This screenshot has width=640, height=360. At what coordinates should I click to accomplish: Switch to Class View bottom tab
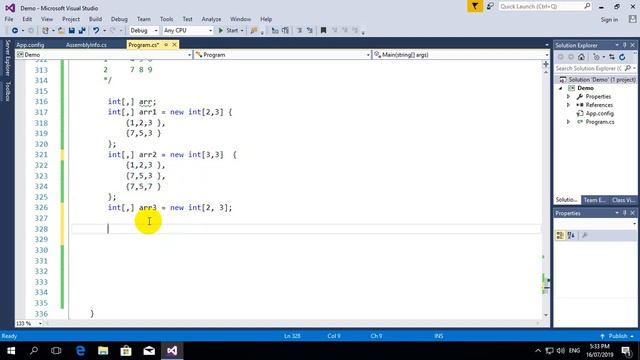(x=623, y=200)
